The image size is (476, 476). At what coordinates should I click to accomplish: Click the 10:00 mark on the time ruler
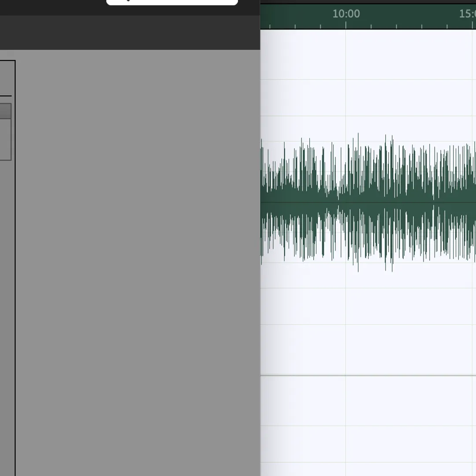[346, 14]
